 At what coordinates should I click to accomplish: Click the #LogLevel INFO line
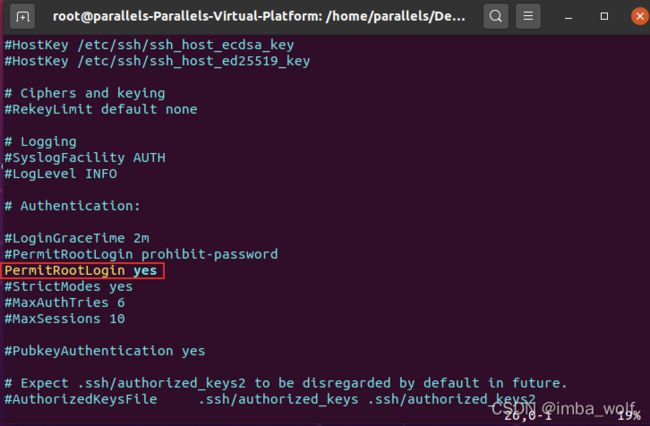click(61, 174)
